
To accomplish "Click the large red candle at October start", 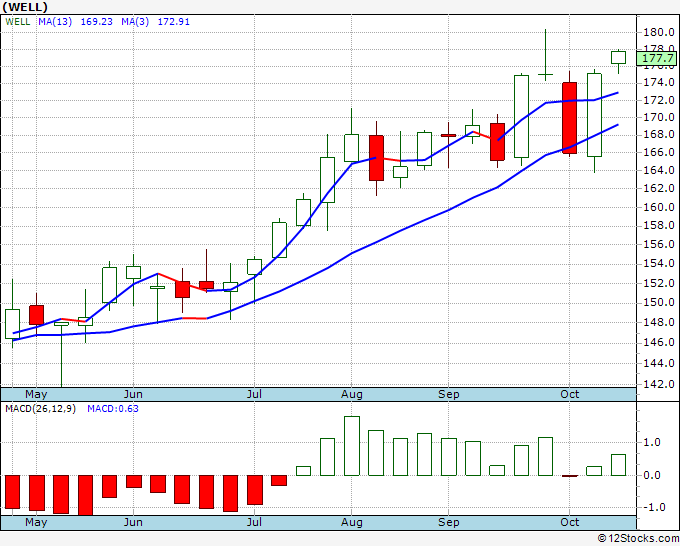I will tap(569, 118).
